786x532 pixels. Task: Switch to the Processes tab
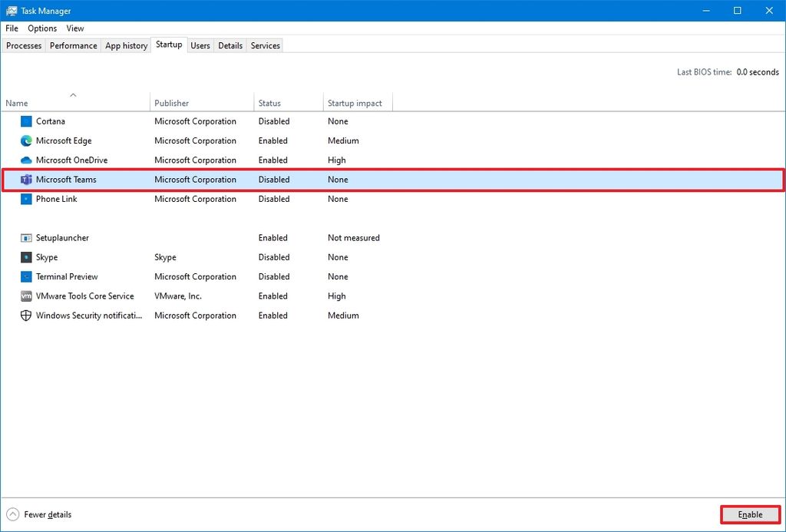[x=23, y=45]
